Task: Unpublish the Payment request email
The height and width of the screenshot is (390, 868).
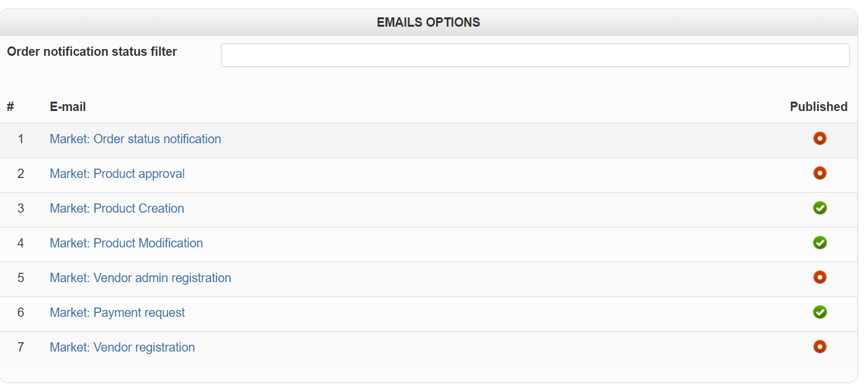Action: click(820, 312)
